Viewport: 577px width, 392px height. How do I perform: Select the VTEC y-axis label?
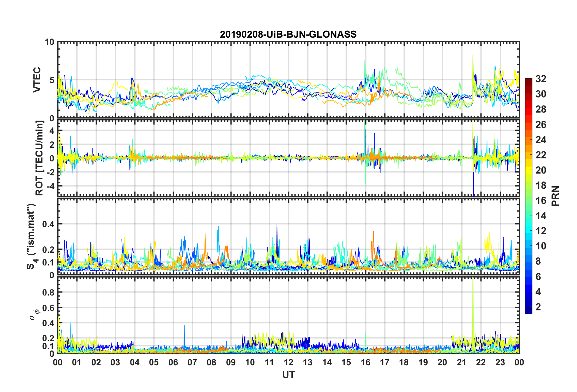[x=37, y=80]
